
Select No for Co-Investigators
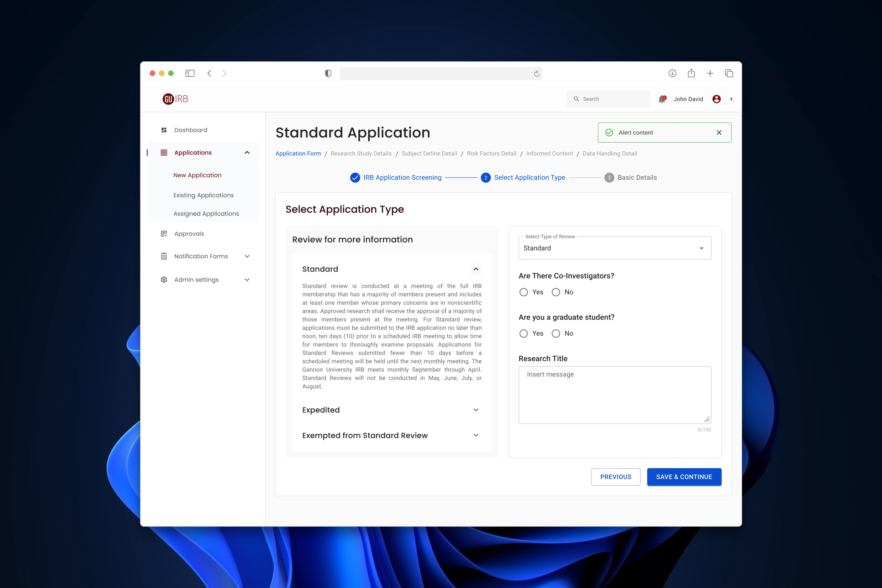coord(556,292)
